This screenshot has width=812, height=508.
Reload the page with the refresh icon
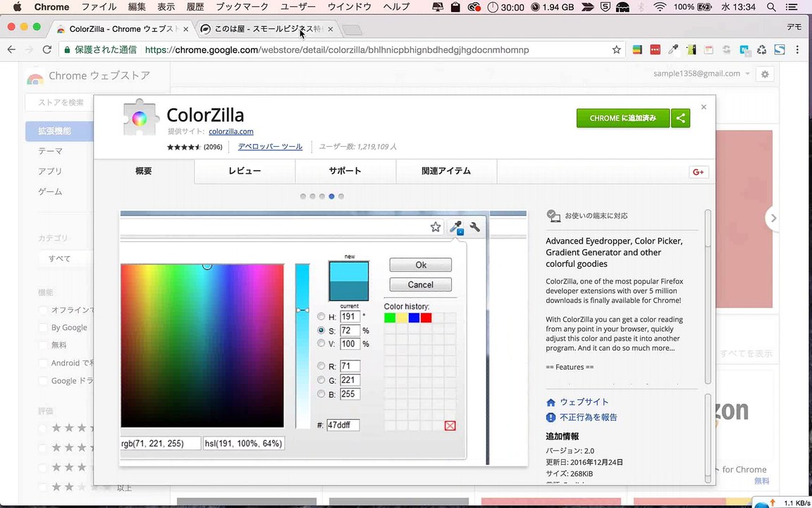coord(47,50)
